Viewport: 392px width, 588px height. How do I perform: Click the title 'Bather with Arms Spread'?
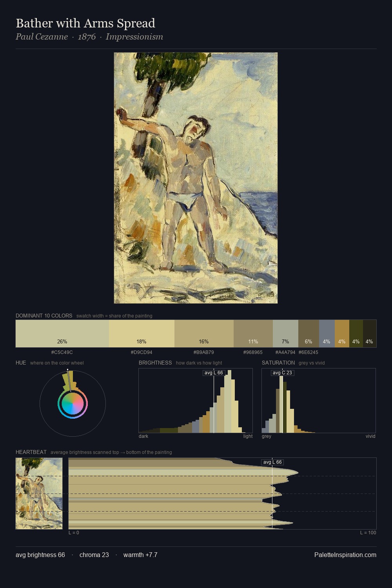pos(85,23)
